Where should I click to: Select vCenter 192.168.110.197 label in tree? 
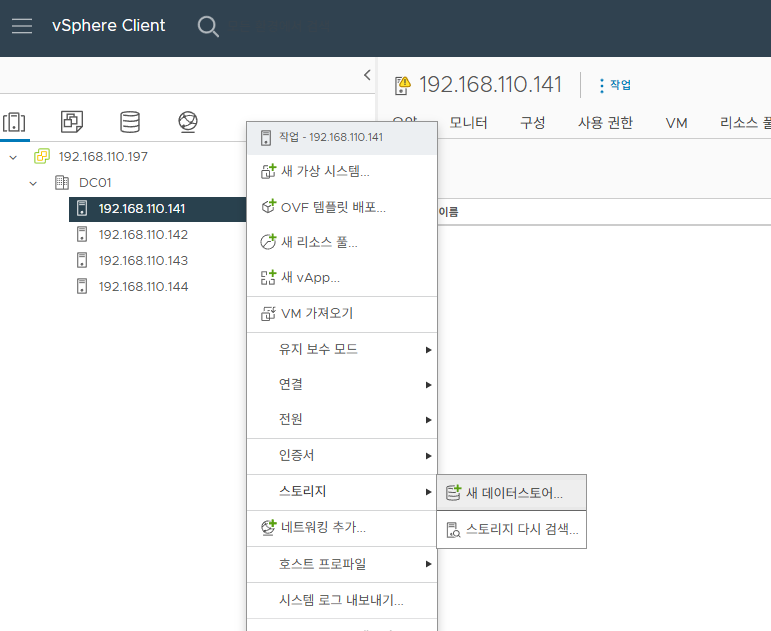(103, 157)
